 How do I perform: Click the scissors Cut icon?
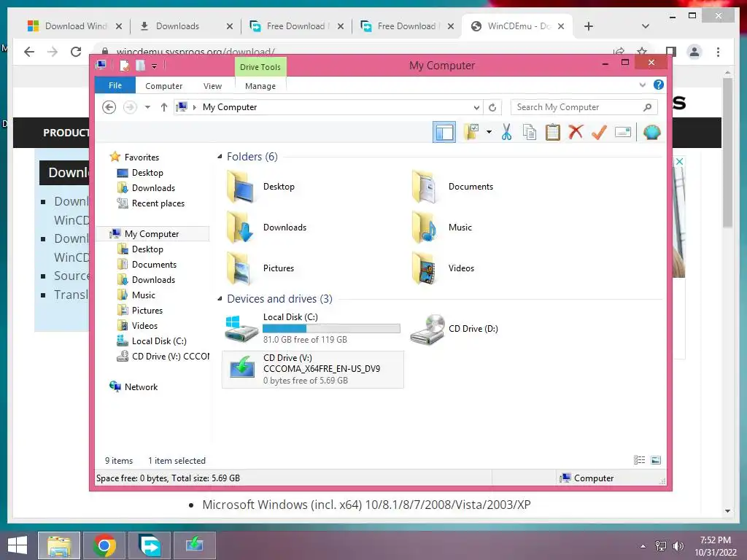tap(506, 132)
